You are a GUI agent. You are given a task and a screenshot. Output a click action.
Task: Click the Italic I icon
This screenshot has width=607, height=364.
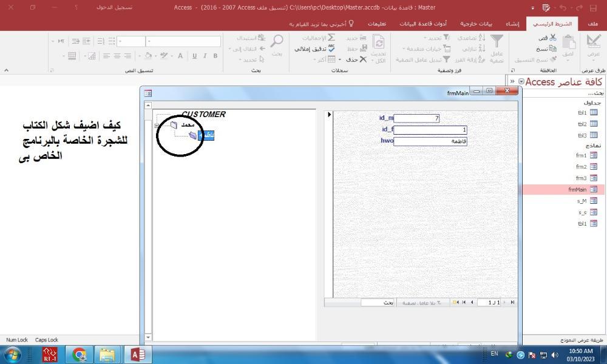[x=205, y=56]
